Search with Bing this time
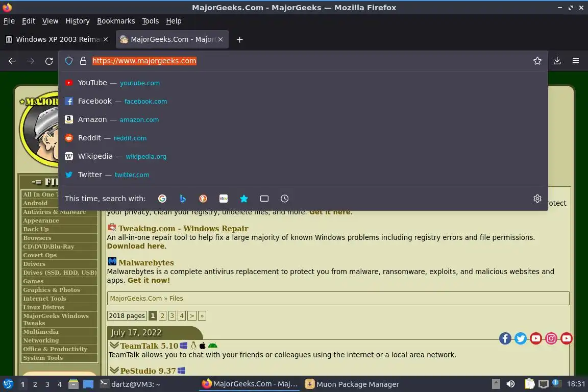This screenshot has height=392, width=588. (183, 199)
